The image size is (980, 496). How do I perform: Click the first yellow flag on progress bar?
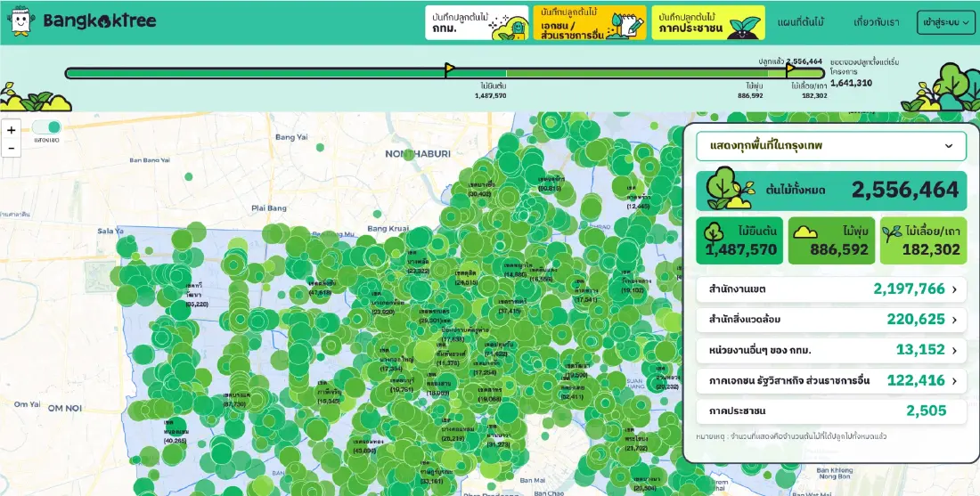(449, 69)
